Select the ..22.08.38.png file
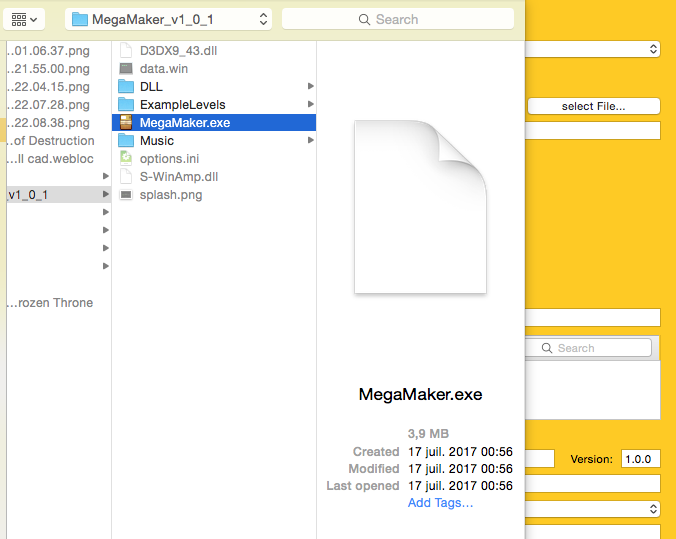The height and width of the screenshot is (539, 676). click(48, 123)
